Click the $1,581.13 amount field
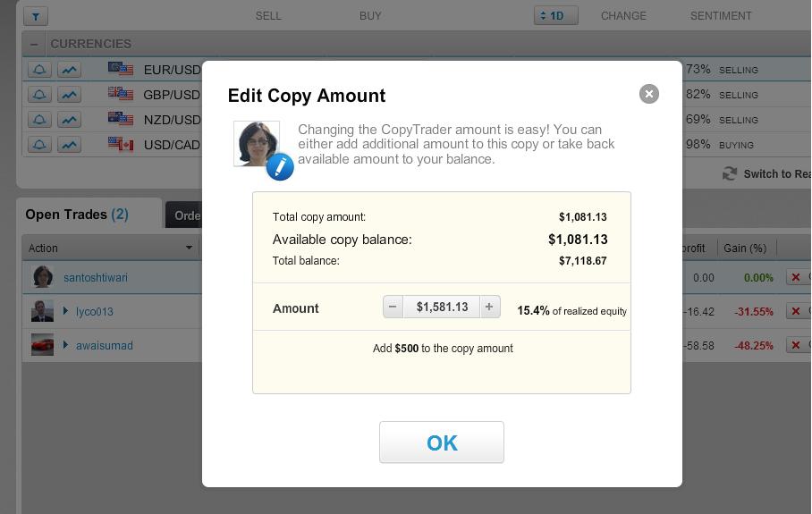The width and height of the screenshot is (812, 514). point(442,307)
